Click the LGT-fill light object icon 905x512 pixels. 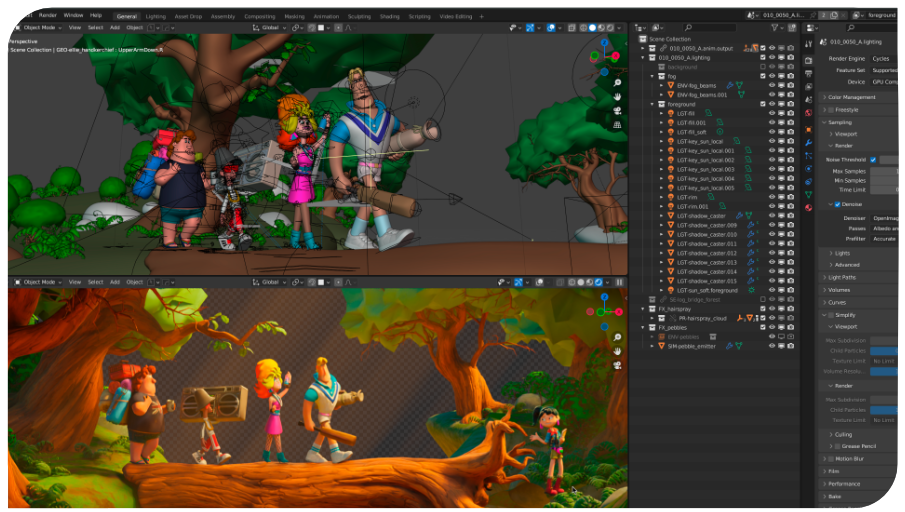[671, 113]
